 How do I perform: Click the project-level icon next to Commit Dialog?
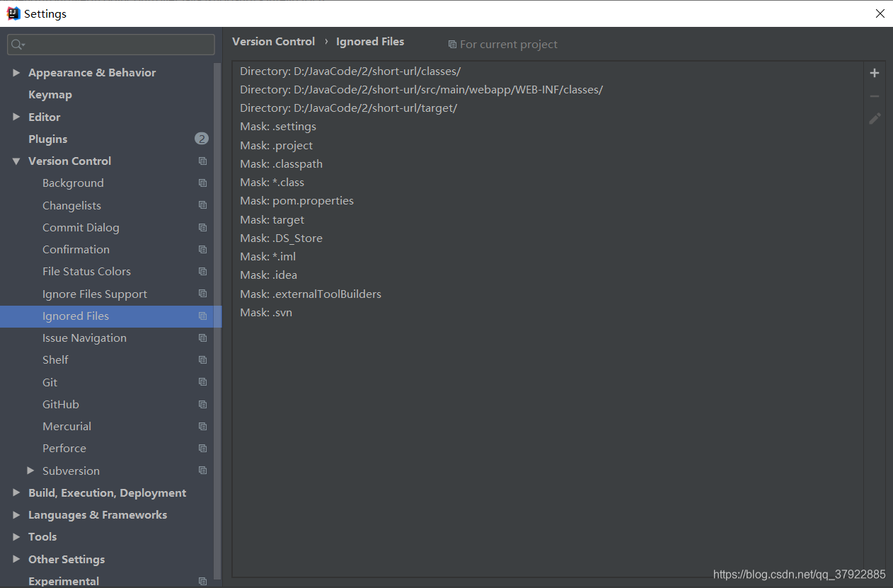tap(203, 228)
